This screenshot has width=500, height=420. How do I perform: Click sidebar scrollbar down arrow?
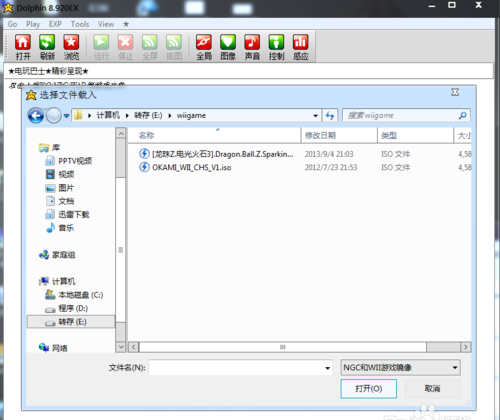[121, 347]
